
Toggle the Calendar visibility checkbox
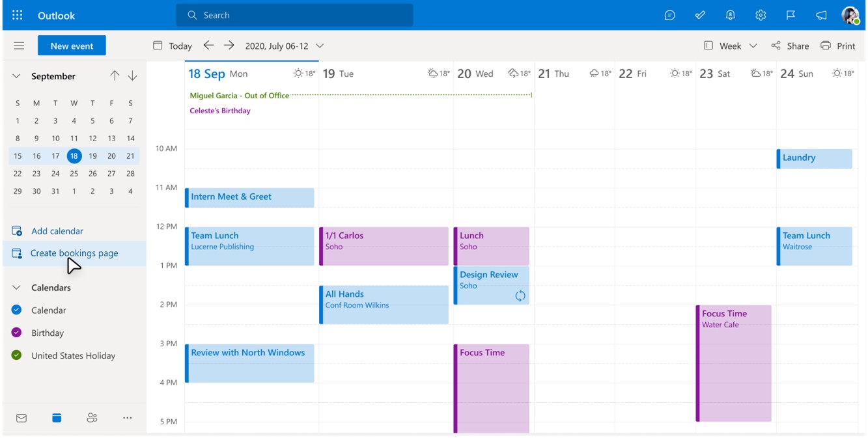point(15,310)
